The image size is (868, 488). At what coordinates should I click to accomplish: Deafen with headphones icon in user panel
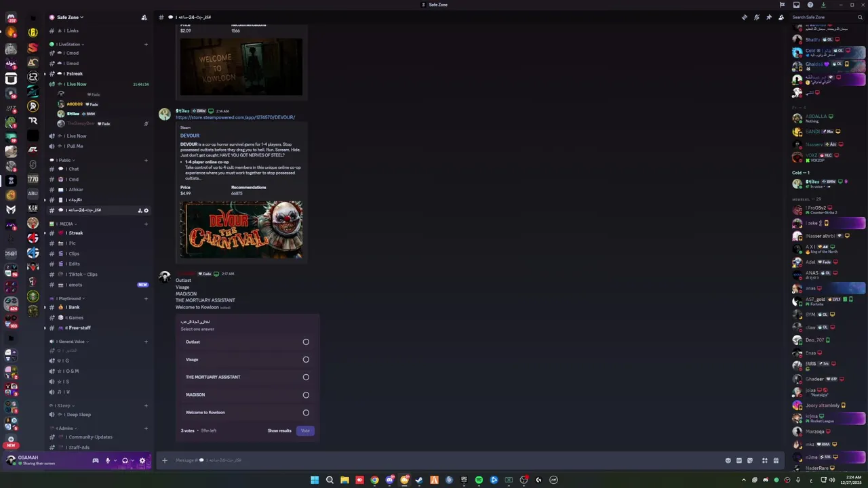click(125, 461)
